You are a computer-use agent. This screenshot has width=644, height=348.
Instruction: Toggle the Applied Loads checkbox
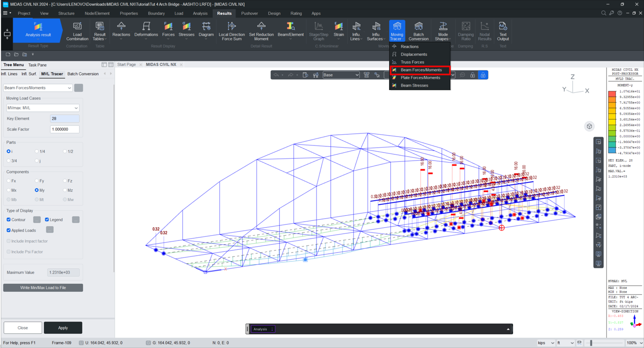(x=8, y=230)
